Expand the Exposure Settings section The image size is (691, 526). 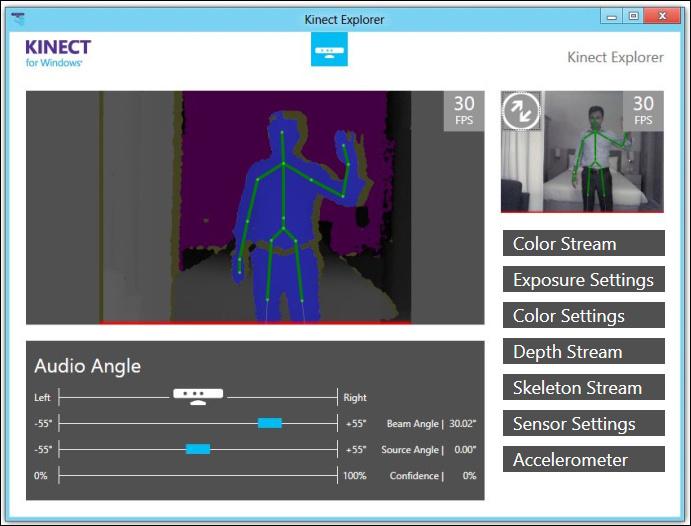(583, 279)
